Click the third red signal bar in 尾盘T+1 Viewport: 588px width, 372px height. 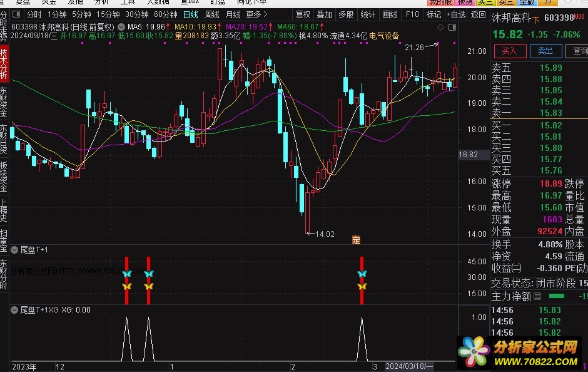point(362,281)
